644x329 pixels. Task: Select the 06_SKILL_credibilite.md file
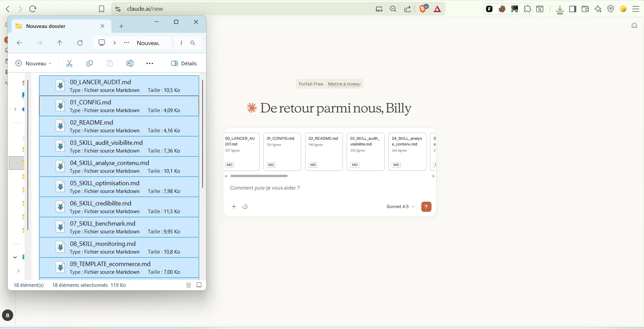[x=119, y=207]
